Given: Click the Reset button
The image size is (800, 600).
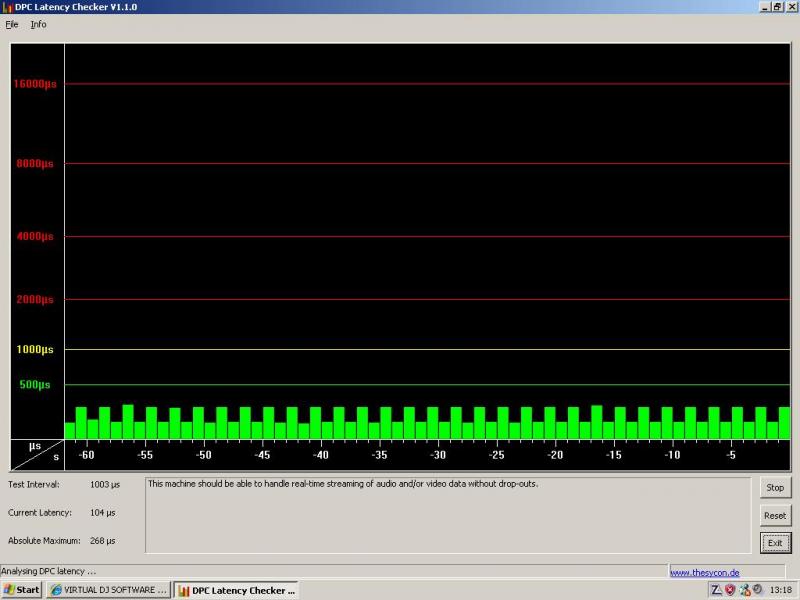Looking at the screenshot, I should point(774,516).
